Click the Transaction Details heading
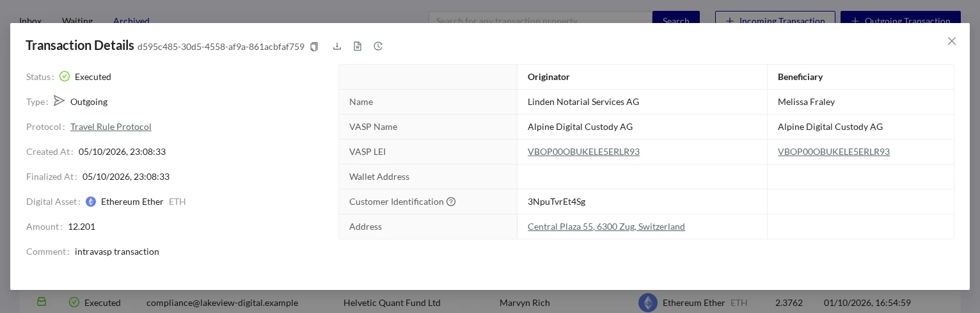This screenshot has width=980, height=313. [x=80, y=45]
